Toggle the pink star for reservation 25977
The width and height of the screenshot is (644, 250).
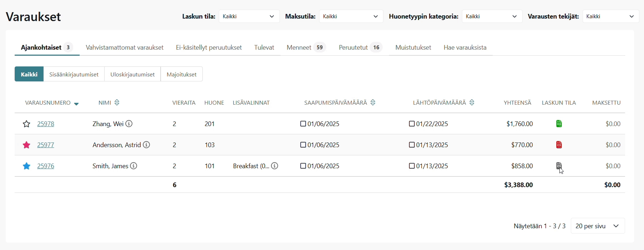[26, 145]
